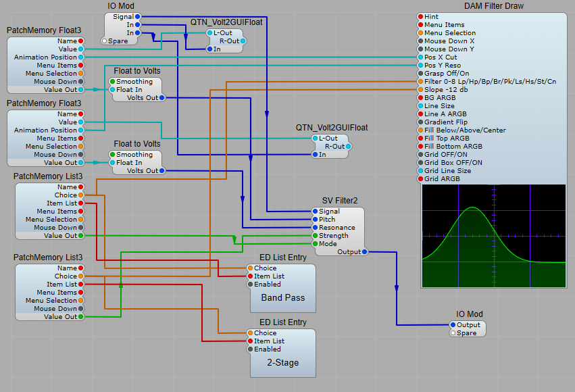Screen dimensions: 575x392
Task: Enable the Band Pass list entry
Action: tap(249, 284)
